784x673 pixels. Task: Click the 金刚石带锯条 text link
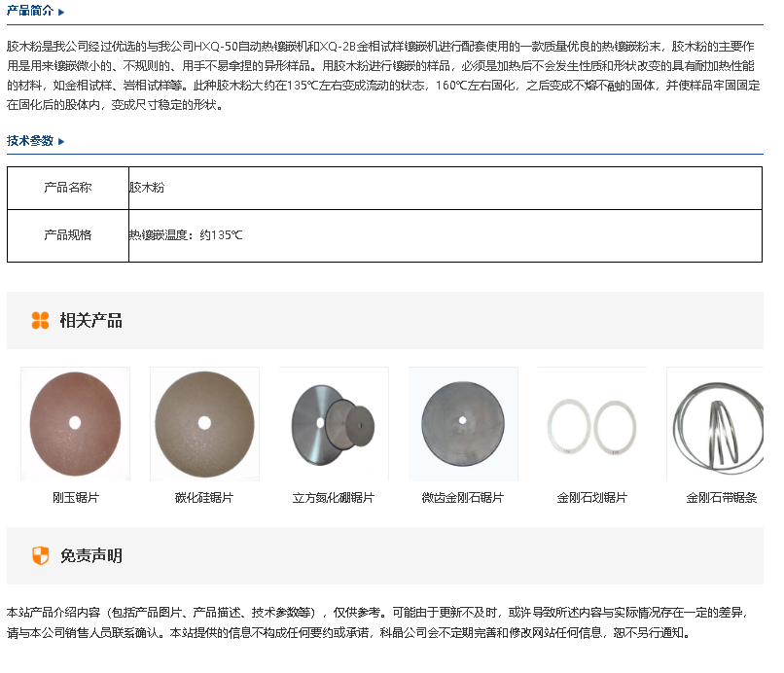722,498
